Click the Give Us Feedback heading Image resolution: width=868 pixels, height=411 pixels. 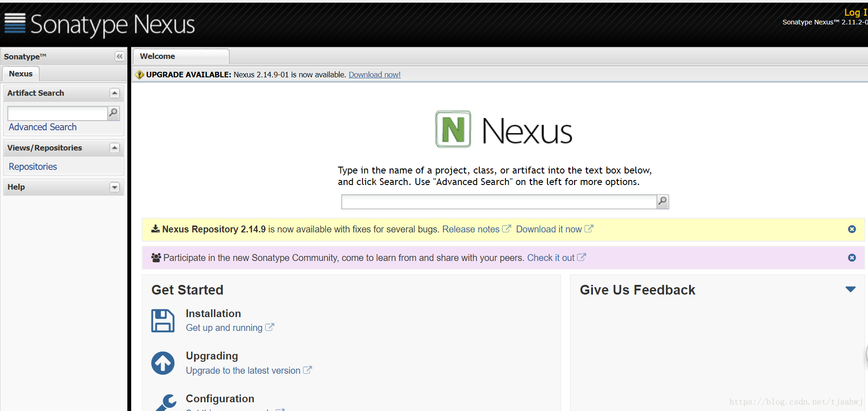coord(638,290)
